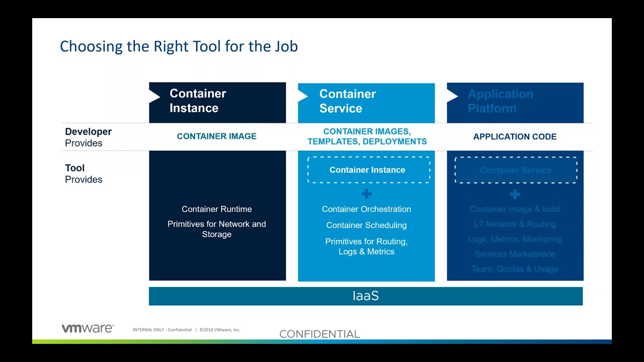Click the CONFIDENTIAL footer text
Viewport: 644px width, 362px height.
pos(319,334)
